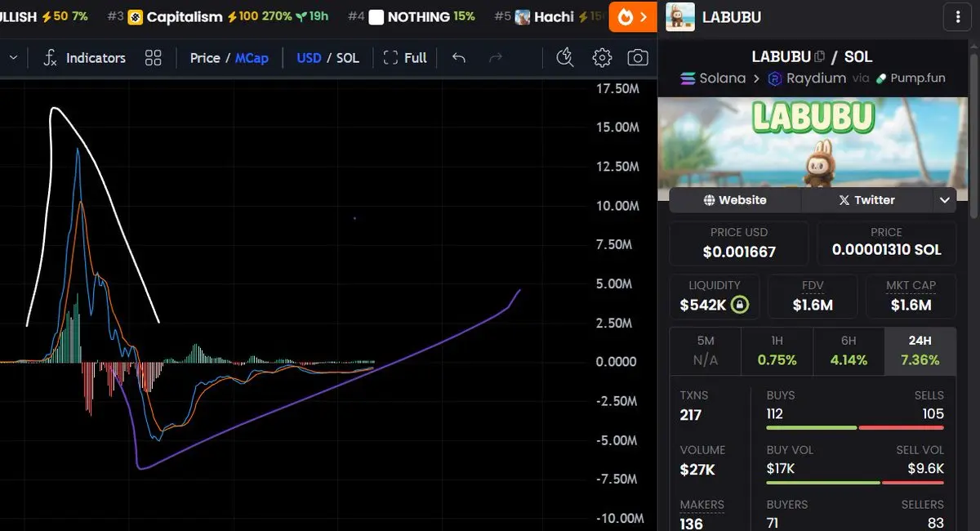Click the Raydium DEX name text
Viewport: 980px width, 531px height.
(816, 78)
